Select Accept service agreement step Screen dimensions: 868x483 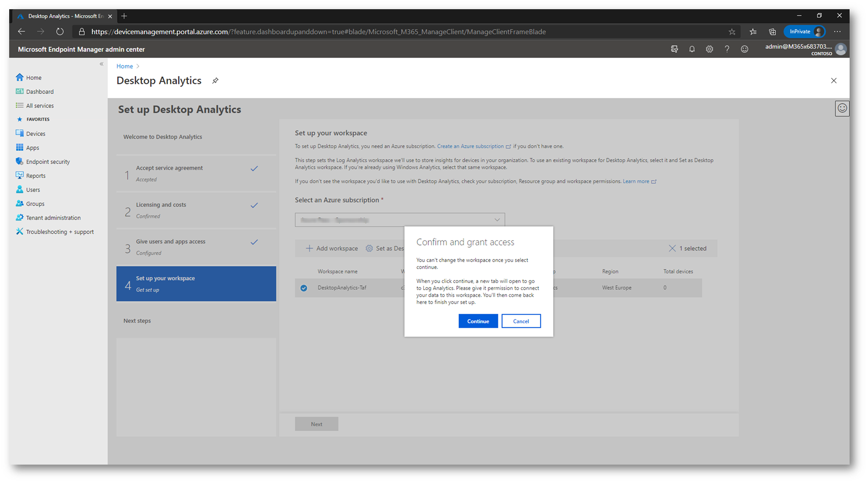tap(196, 173)
